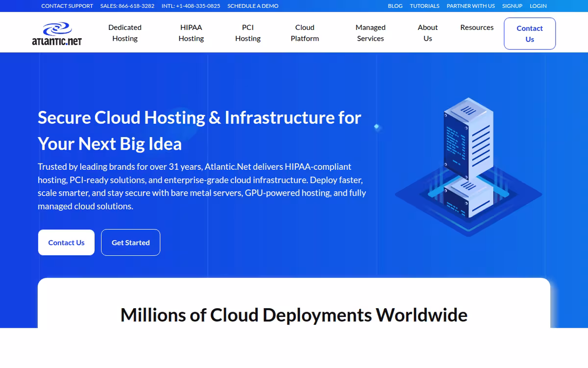Open the Contact Support link
Image resolution: width=588 pixels, height=368 pixels.
pyautogui.click(x=67, y=6)
